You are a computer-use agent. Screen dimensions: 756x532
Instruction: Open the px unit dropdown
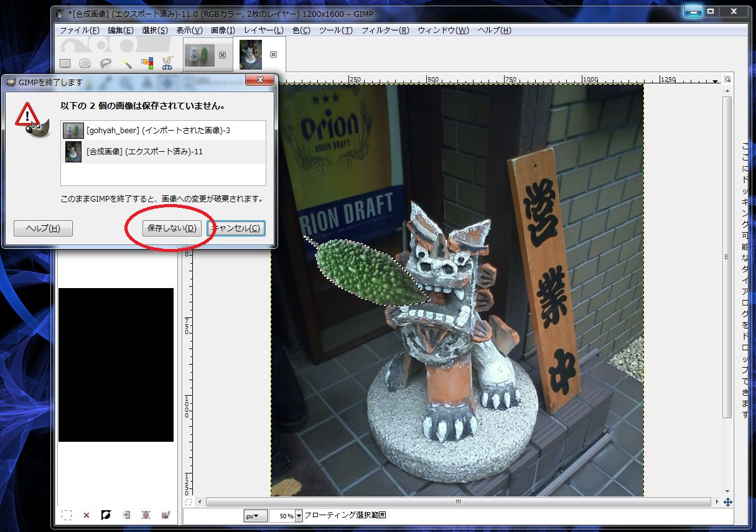tap(255, 516)
